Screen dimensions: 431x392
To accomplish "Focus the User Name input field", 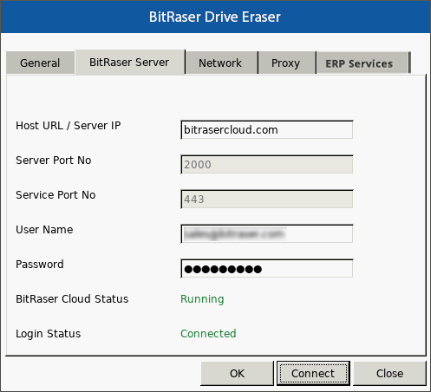I will click(x=267, y=234).
